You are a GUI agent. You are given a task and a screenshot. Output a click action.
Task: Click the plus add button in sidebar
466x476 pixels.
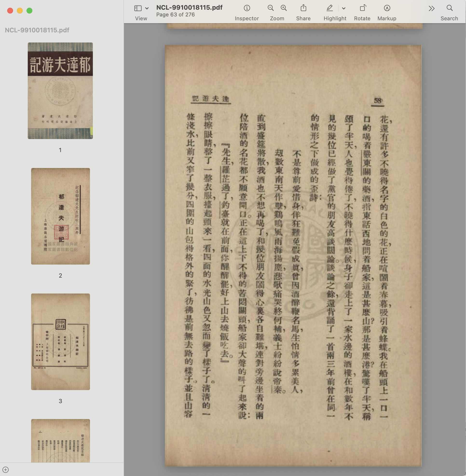(x=6, y=470)
